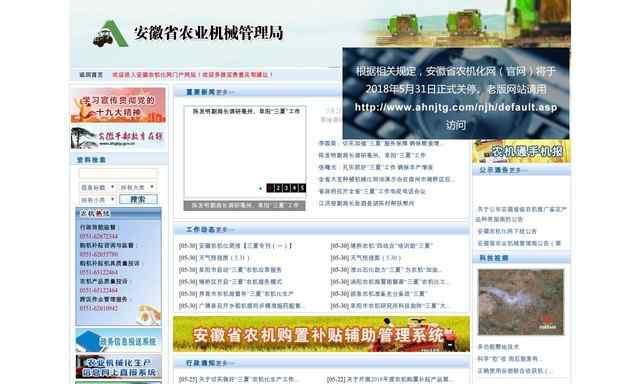Open the 省政府召开全省“三夏”工作电视电话会议 link

[372, 191]
